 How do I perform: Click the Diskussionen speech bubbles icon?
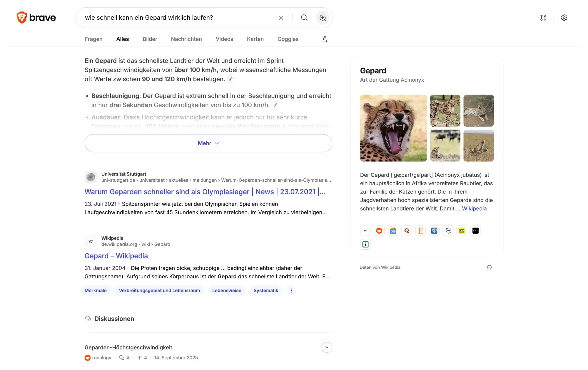coord(88,319)
